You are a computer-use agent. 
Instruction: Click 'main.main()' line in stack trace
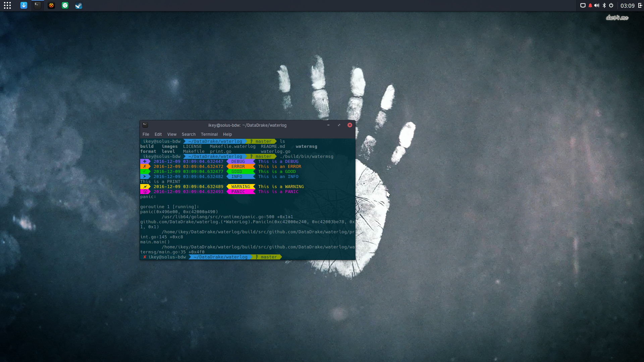coord(155,242)
